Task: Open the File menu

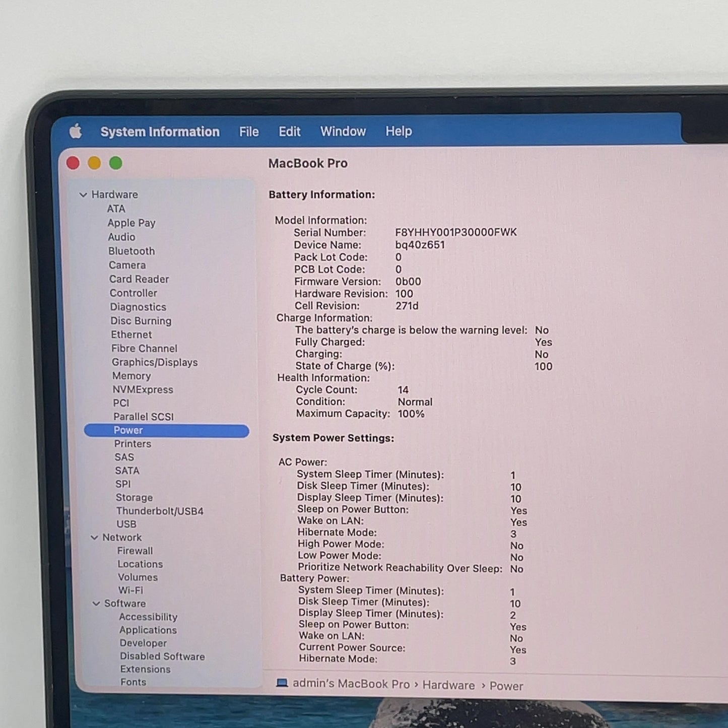Action: (x=249, y=131)
